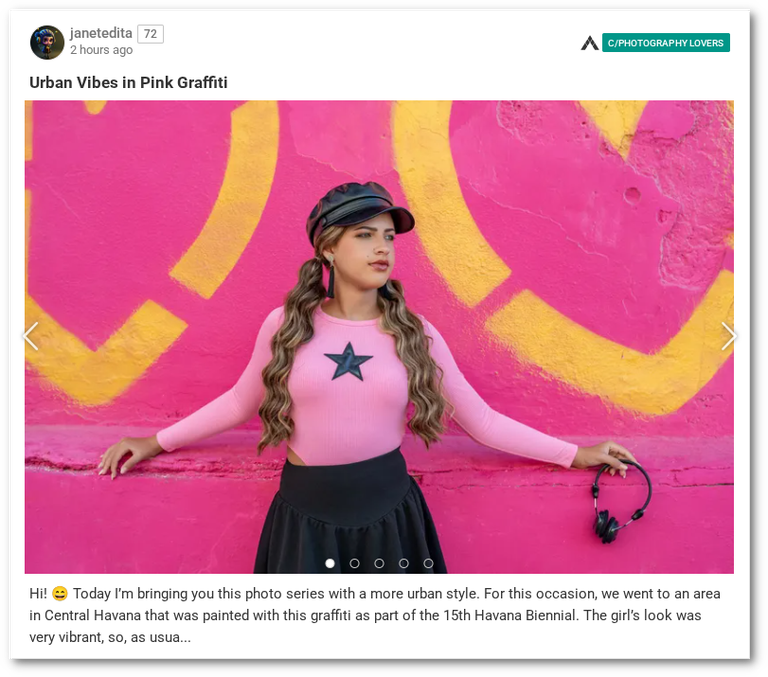Advance to next photo with right chevron

728,337
